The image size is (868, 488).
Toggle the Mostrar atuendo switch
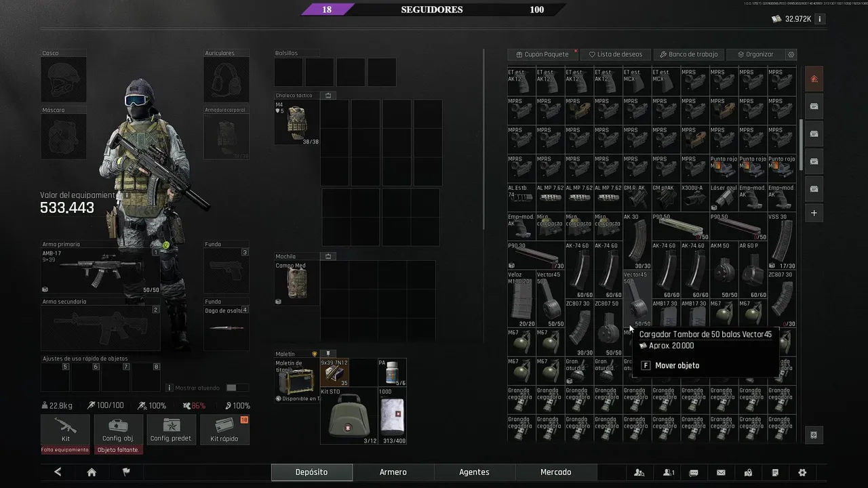click(x=236, y=388)
